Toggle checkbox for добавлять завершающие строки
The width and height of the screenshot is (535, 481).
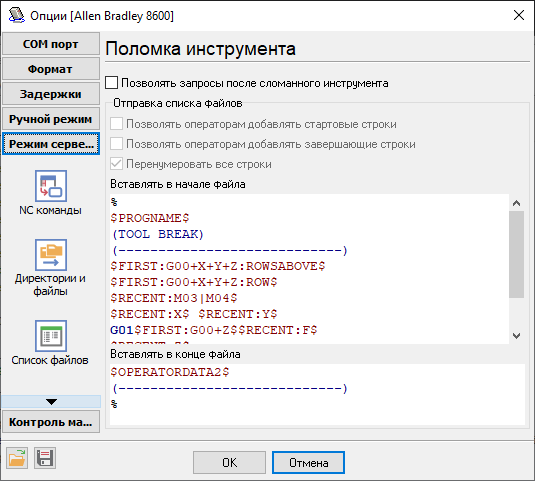[116, 144]
